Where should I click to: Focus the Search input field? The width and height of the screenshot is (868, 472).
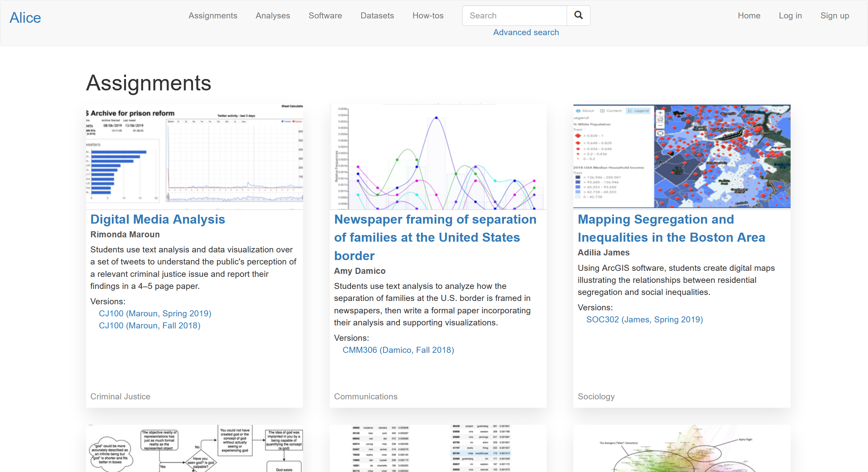point(514,15)
